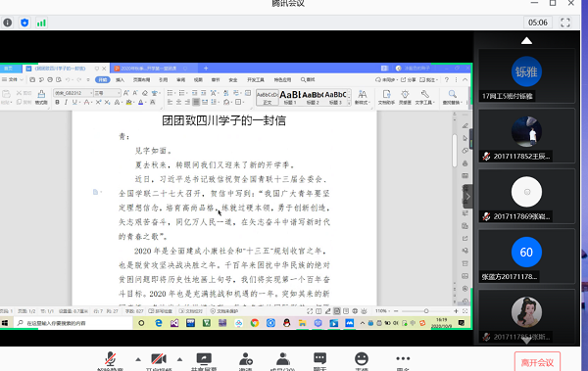
Task: Click the Windows Start button
Action: click(x=5, y=323)
